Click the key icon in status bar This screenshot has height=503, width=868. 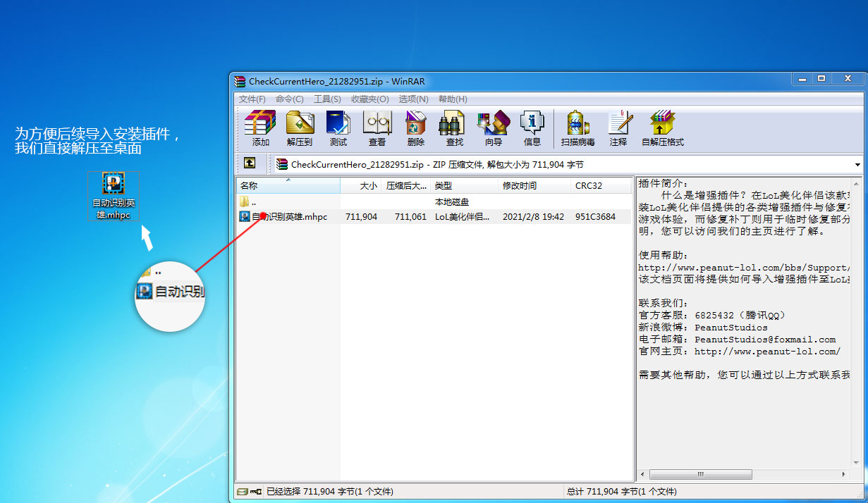click(x=255, y=492)
